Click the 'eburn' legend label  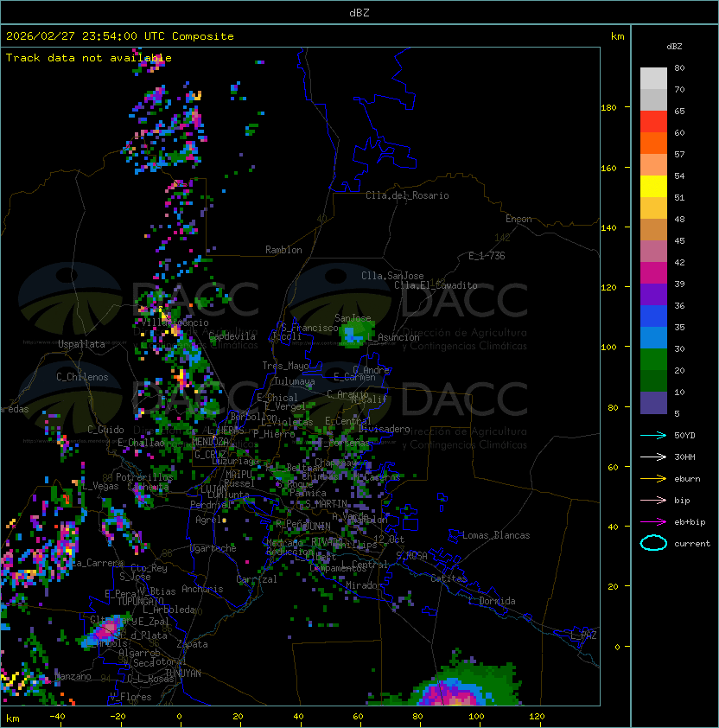point(687,479)
